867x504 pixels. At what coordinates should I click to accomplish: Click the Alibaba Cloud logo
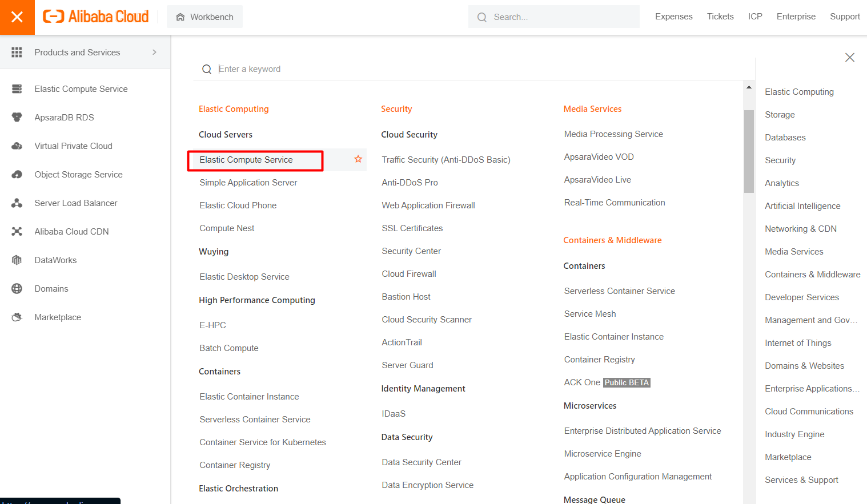[x=95, y=16]
